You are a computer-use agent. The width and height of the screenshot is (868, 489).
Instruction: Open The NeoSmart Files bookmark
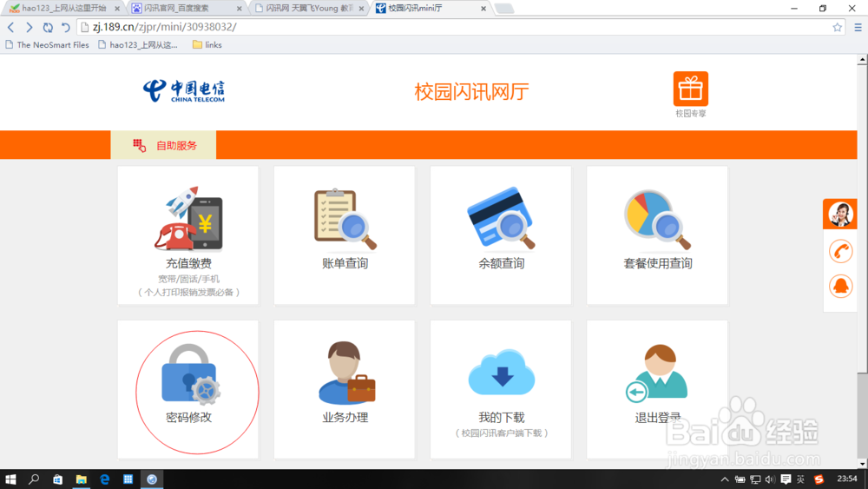47,45
